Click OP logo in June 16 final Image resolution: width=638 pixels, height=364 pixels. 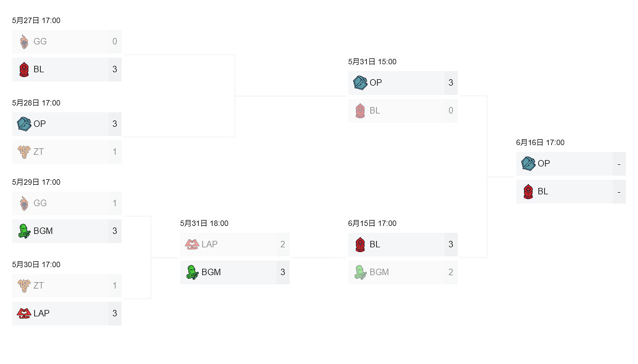(x=528, y=164)
